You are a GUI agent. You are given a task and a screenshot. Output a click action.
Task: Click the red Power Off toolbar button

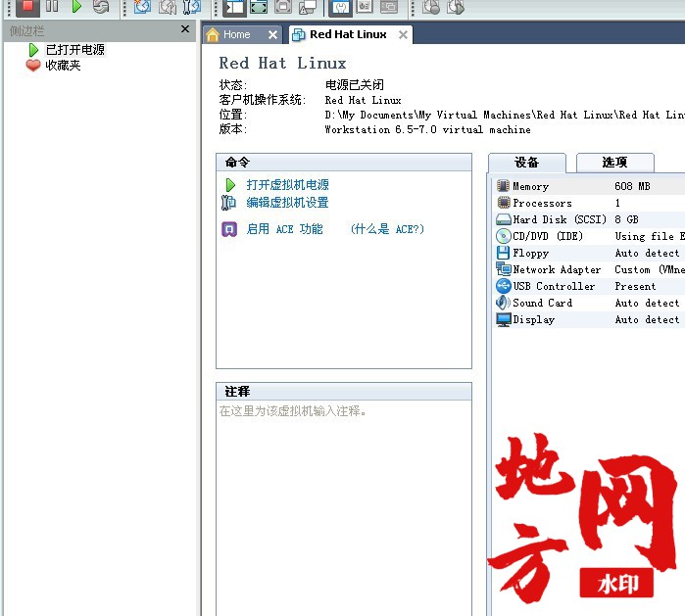tap(27, 6)
